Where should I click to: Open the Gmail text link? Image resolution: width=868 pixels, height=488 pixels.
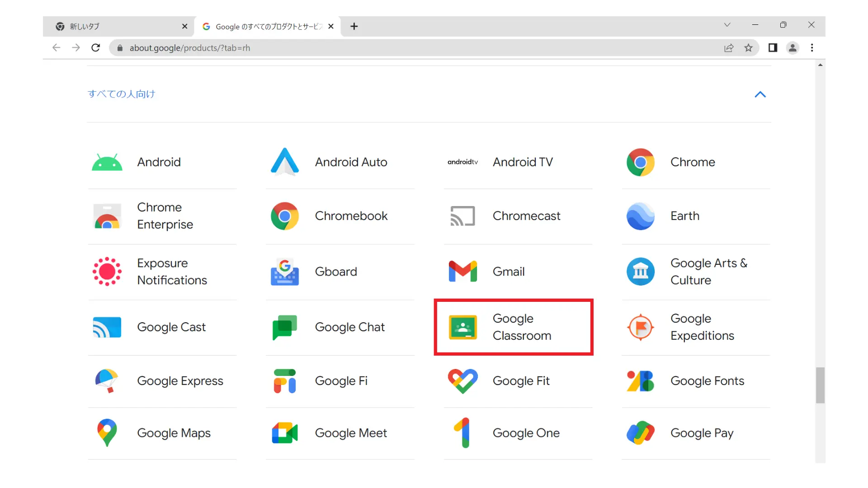[x=509, y=272]
